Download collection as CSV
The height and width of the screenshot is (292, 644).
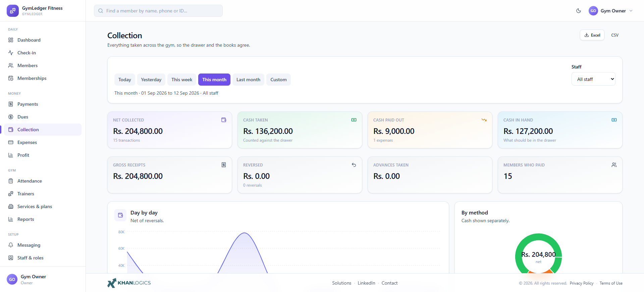(x=615, y=35)
